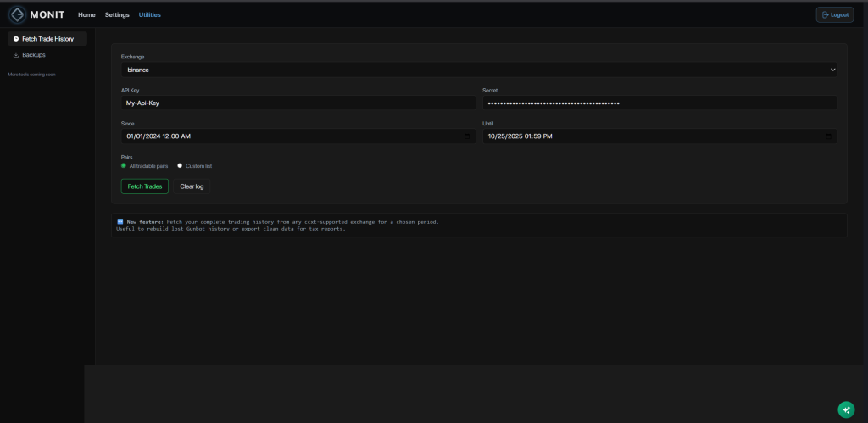Open the Utilities menu item
The width and height of the screenshot is (868, 423).
pos(149,15)
